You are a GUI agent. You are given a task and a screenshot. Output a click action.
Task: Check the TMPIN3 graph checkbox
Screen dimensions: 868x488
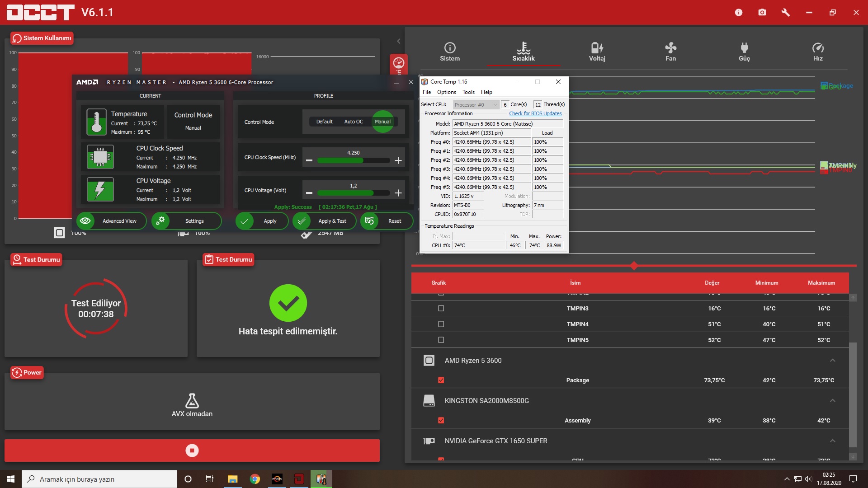coord(441,309)
